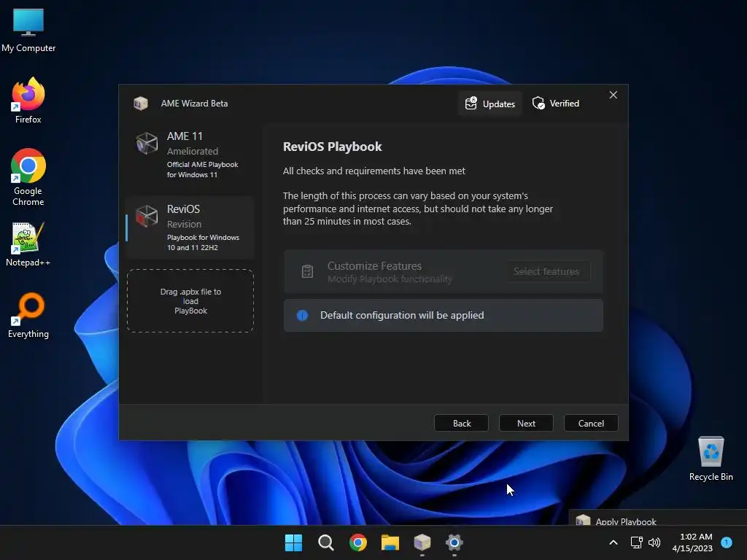The width and height of the screenshot is (747, 560).
Task: Open Settings gear in the taskbar
Action: pyautogui.click(x=454, y=542)
